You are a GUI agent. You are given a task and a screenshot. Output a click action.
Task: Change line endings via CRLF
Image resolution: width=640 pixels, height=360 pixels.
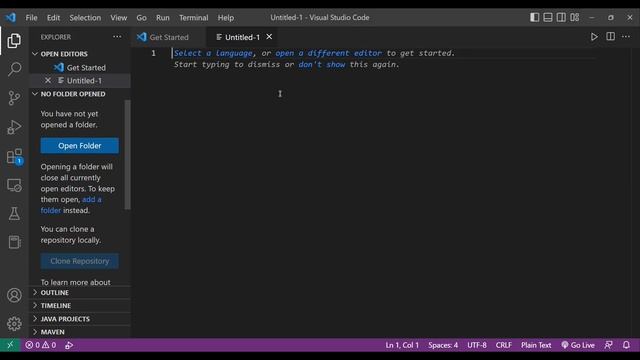click(x=504, y=345)
